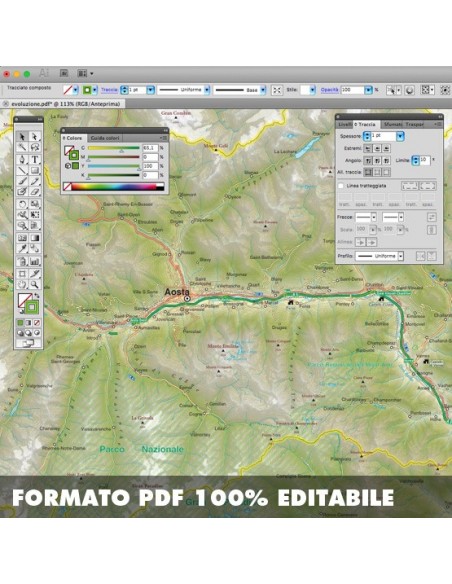This screenshot has height=584, width=452.
Task: Select the Column Graph tool
Action: click(x=35, y=261)
